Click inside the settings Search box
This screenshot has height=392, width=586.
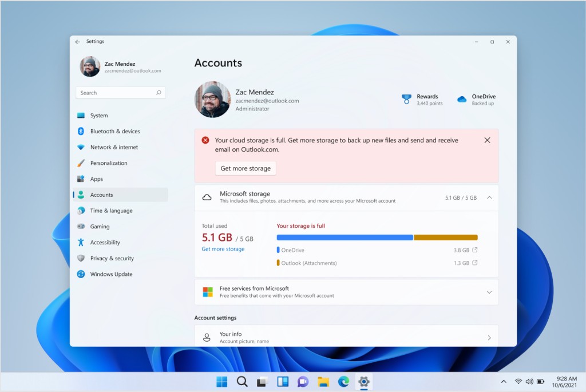click(x=120, y=92)
